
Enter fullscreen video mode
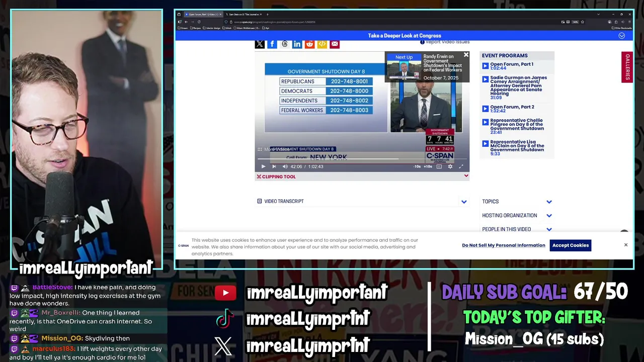click(461, 166)
